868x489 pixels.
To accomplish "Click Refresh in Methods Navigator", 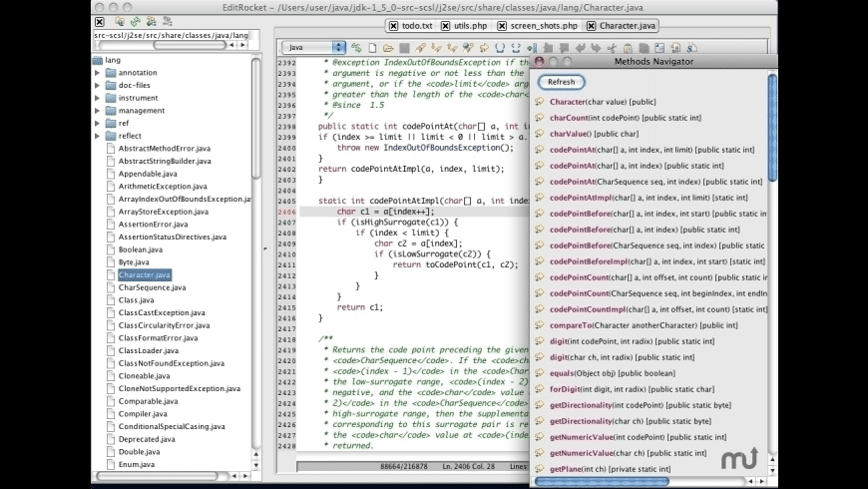I will [562, 82].
